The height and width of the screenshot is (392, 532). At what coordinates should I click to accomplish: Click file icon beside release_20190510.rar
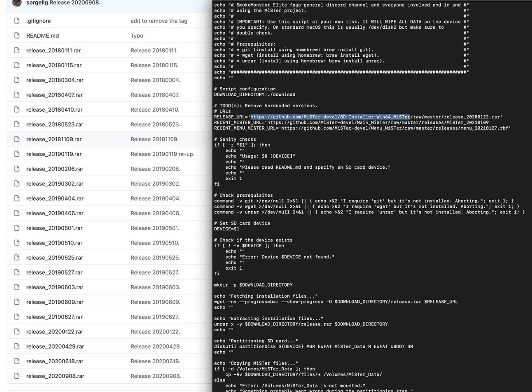click(x=16, y=243)
